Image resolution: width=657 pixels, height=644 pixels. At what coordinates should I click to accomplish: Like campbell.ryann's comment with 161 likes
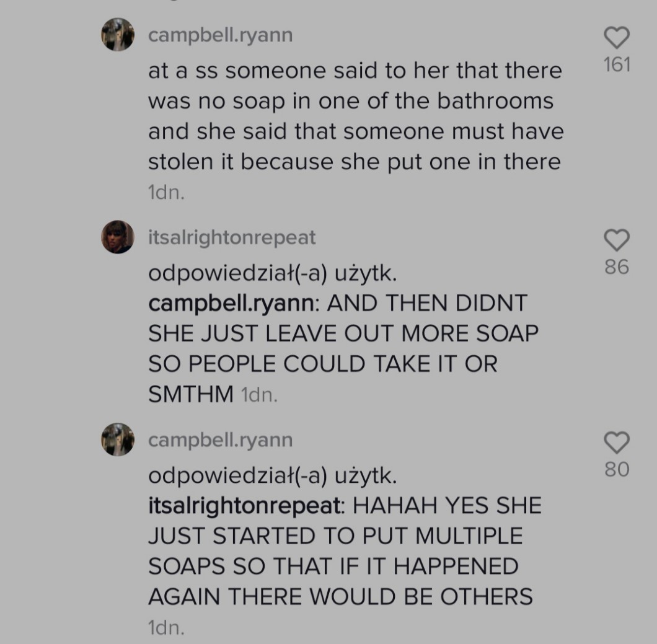tap(616, 38)
